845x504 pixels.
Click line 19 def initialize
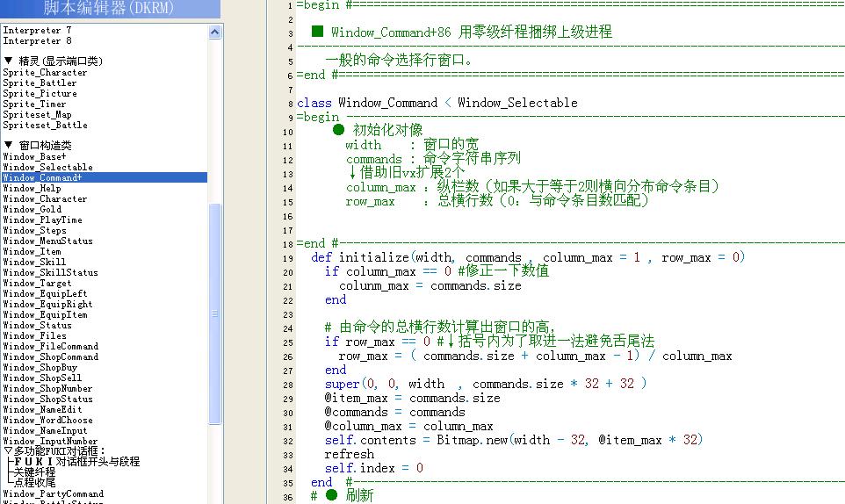[528, 257]
